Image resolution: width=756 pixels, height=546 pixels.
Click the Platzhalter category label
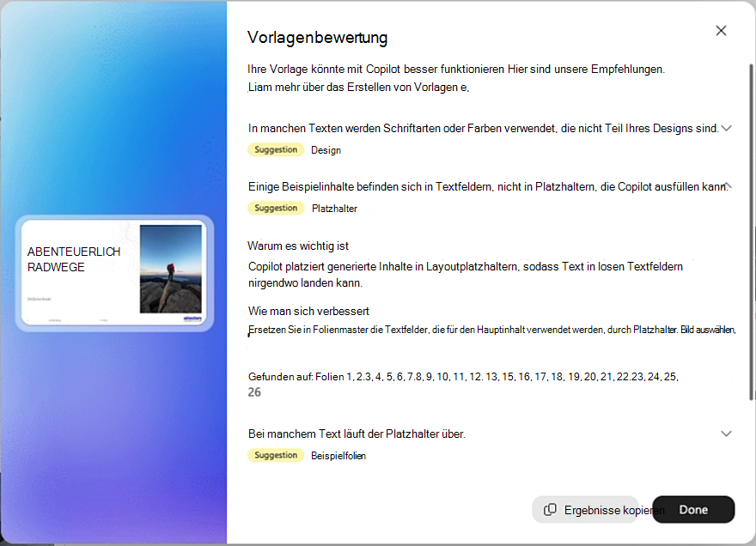pyautogui.click(x=334, y=209)
